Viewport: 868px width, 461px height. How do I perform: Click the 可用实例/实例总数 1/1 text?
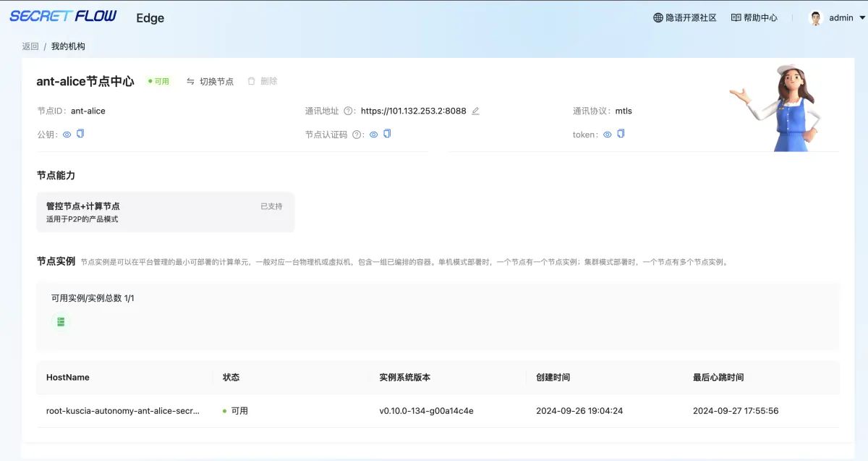point(93,298)
